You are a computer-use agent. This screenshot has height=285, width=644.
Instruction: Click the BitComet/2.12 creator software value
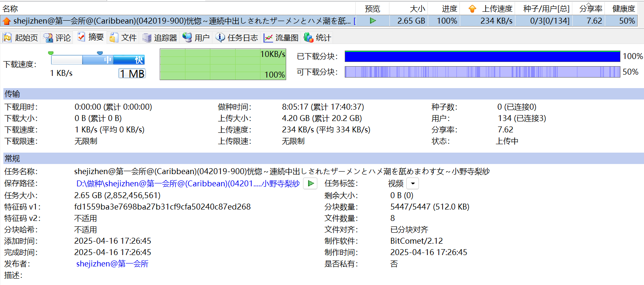coord(416,241)
